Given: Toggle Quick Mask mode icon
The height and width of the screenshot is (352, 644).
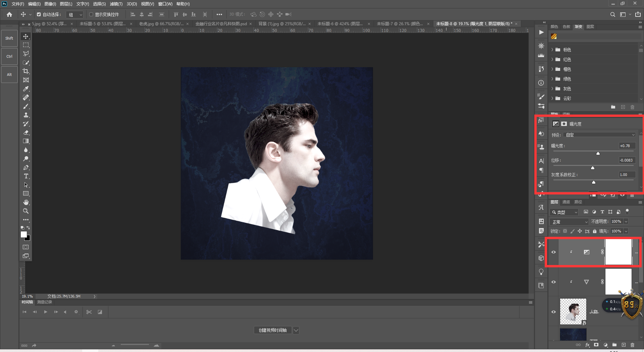Looking at the screenshot, I should [x=26, y=247].
